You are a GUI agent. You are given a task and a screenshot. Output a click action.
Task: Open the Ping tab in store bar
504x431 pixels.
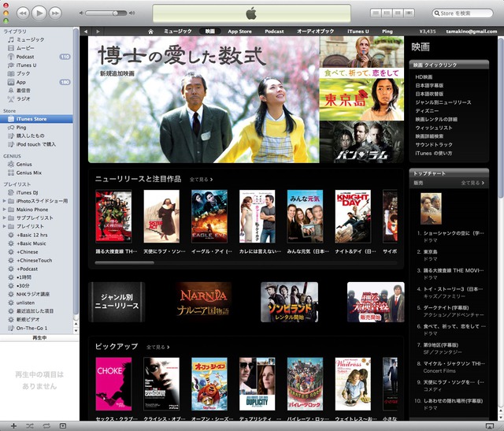coord(387,32)
